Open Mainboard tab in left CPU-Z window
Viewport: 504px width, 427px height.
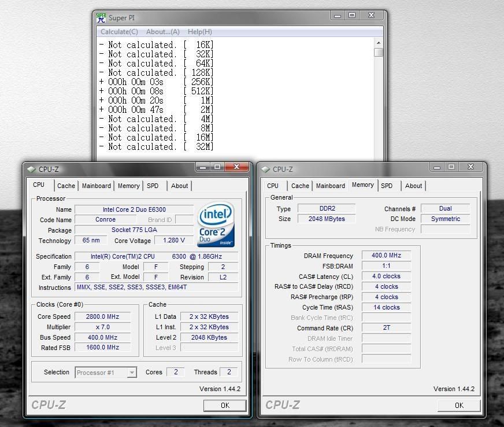[96, 186]
